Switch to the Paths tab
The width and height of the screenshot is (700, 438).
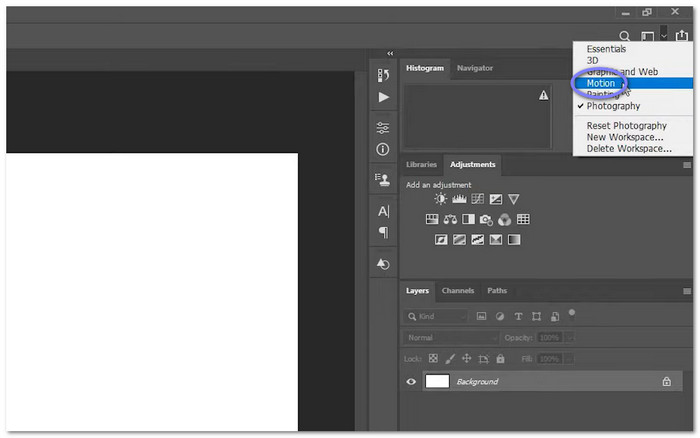(x=497, y=291)
